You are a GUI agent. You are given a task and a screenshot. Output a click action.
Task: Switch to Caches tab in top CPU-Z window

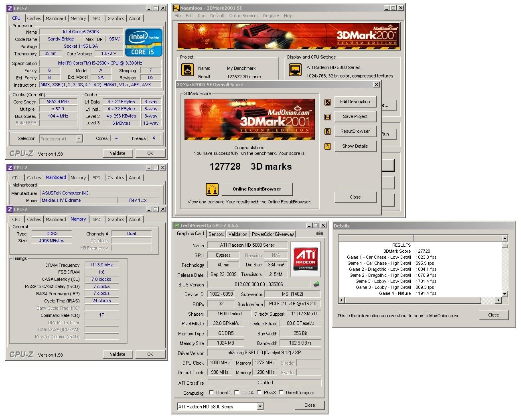click(x=34, y=18)
